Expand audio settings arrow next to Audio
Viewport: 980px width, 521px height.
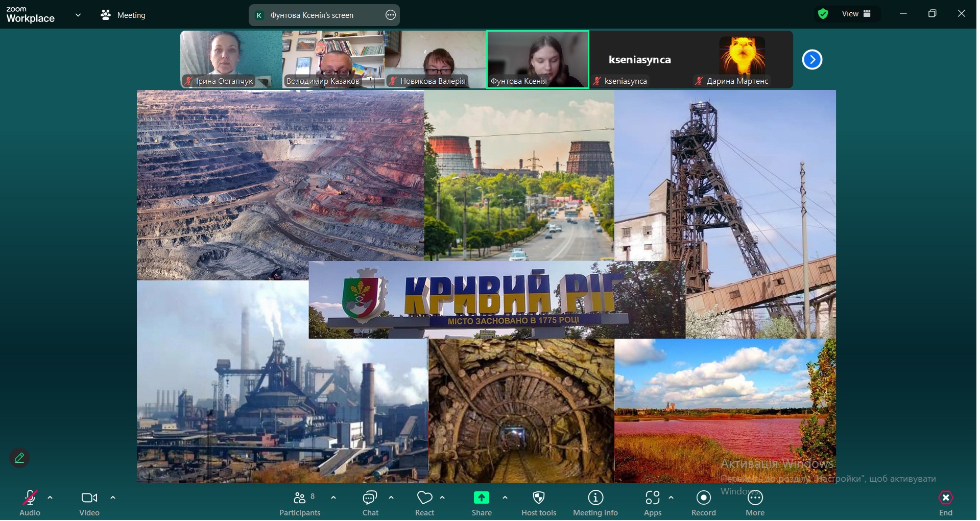click(50, 498)
